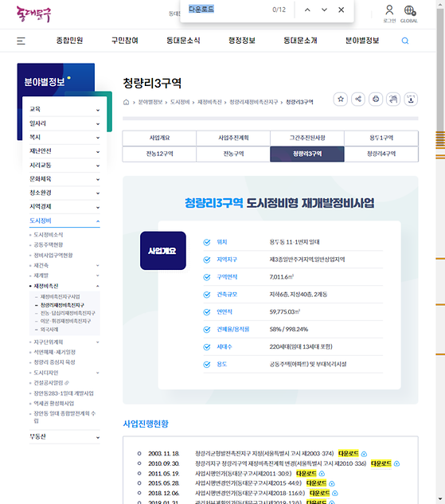Switch to the 전농구역 tab
Viewport: 445px width, 504px height.
click(x=233, y=154)
